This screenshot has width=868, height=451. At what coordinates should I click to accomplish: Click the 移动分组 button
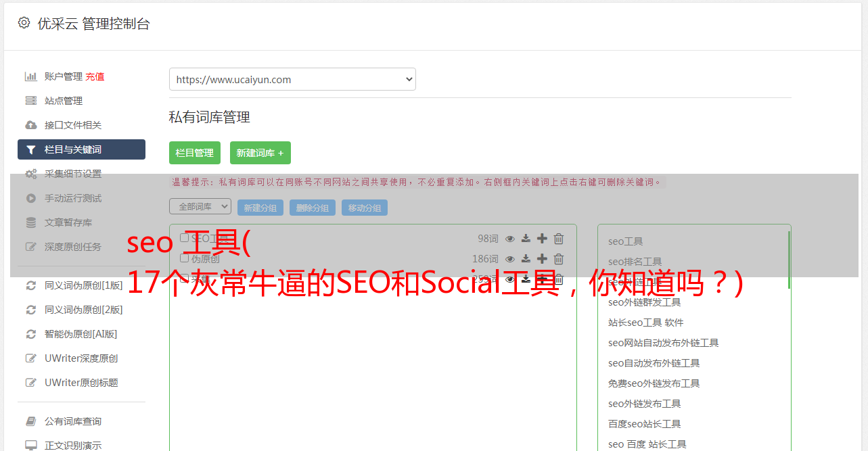point(365,208)
